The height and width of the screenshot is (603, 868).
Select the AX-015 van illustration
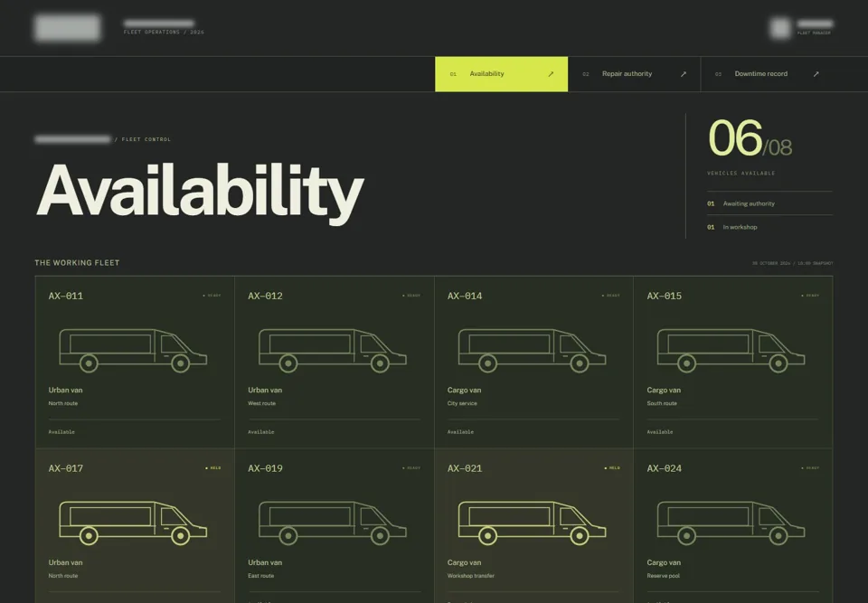pyautogui.click(x=731, y=351)
